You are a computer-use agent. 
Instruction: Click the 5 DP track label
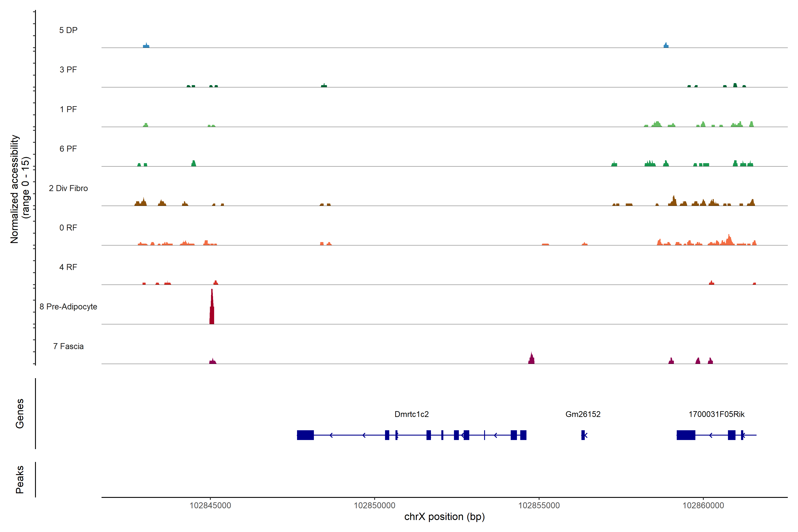pos(68,30)
